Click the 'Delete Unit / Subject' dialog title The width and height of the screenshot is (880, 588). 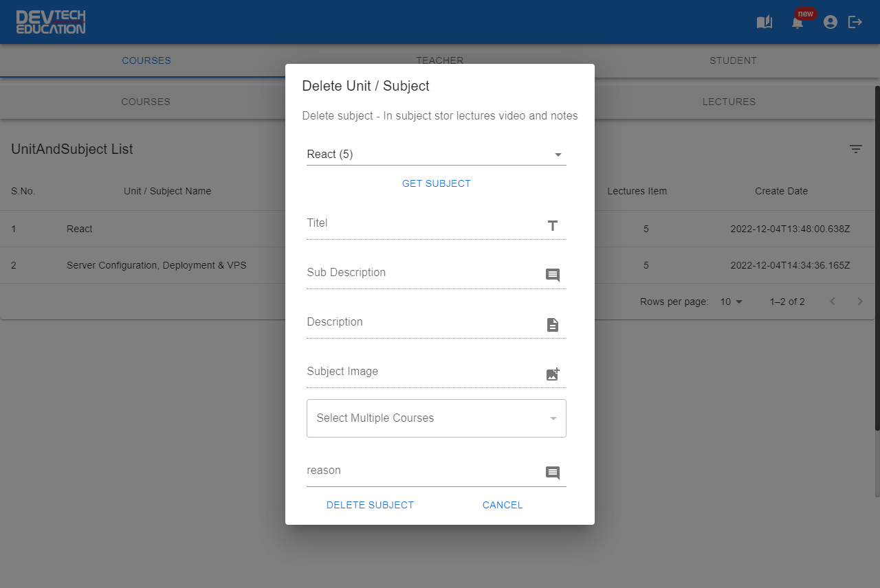point(366,86)
